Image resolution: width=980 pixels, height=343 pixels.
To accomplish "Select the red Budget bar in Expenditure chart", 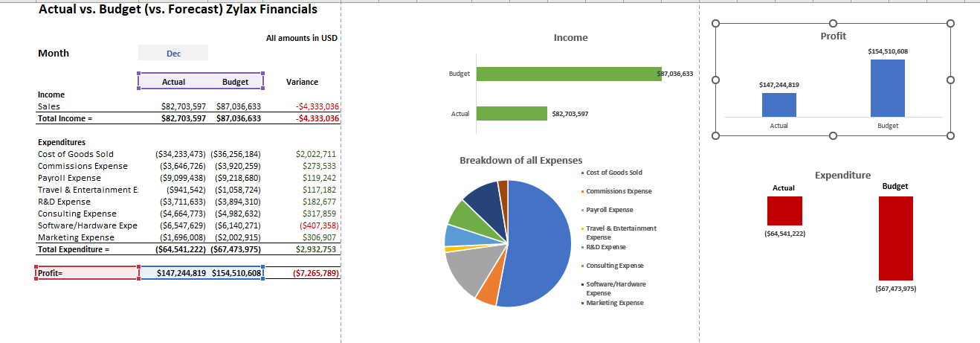I will click(x=895, y=238).
